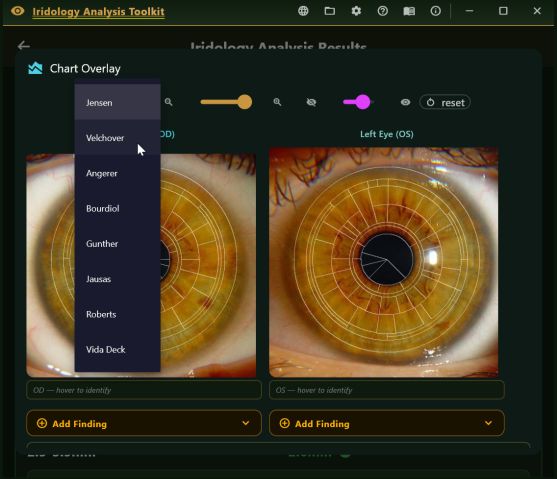This screenshot has height=479, width=557.
Task: Select Jausas chart option
Action: click(118, 279)
